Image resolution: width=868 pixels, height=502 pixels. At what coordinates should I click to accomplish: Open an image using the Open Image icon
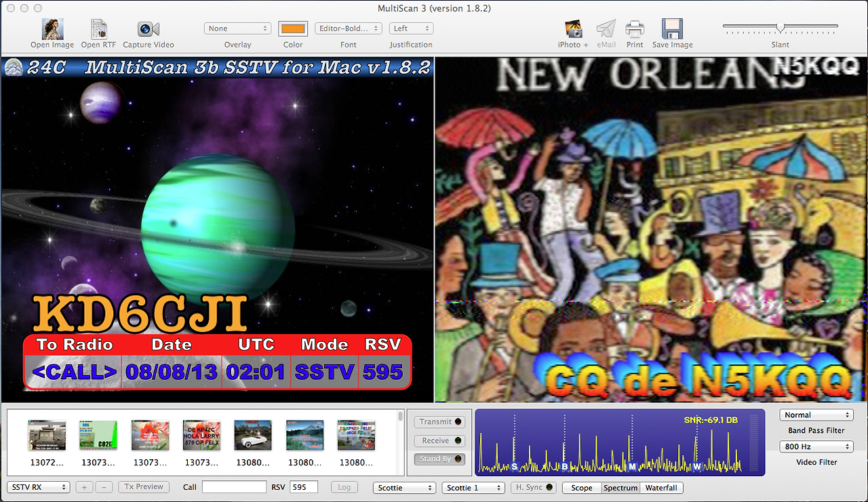coord(52,30)
